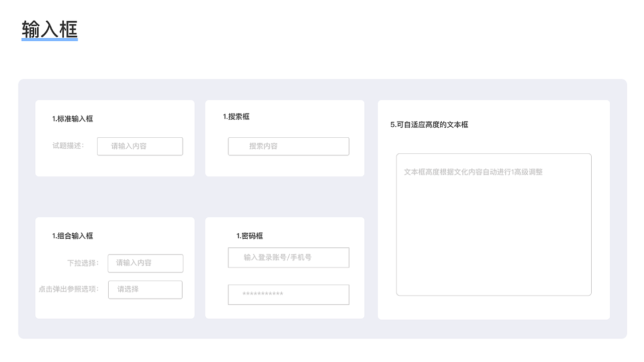The image size is (644, 362).
Task: Click the 1.搜索框 card title
Action: (236, 117)
